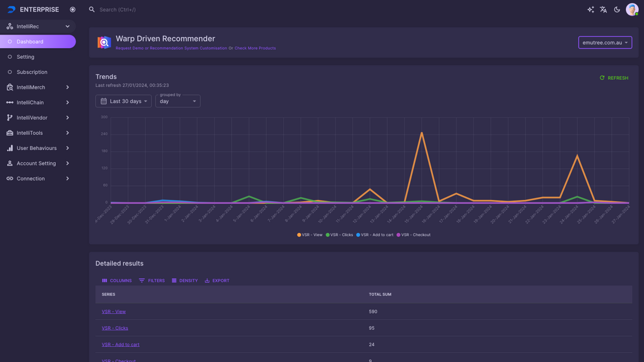The height and width of the screenshot is (362, 644).
Task: Open the VSR - Add to cart link
Action: pyautogui.click(x=121, y=345)
